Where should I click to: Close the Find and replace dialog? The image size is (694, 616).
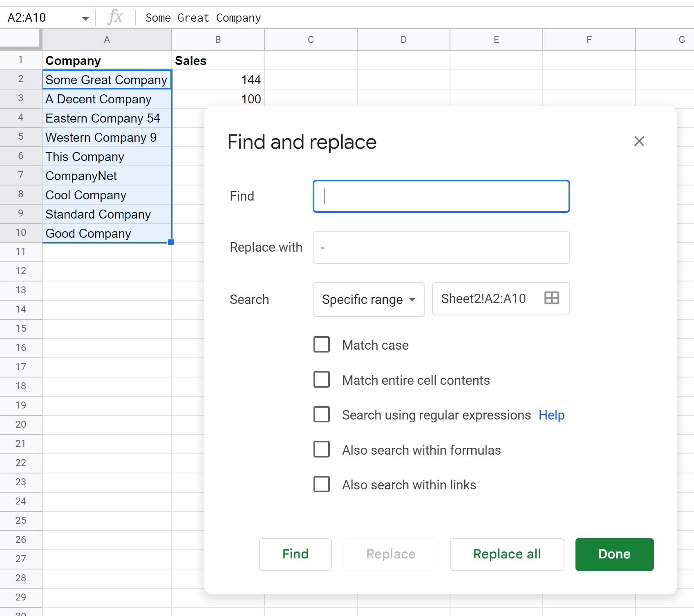tap(639, 141)
